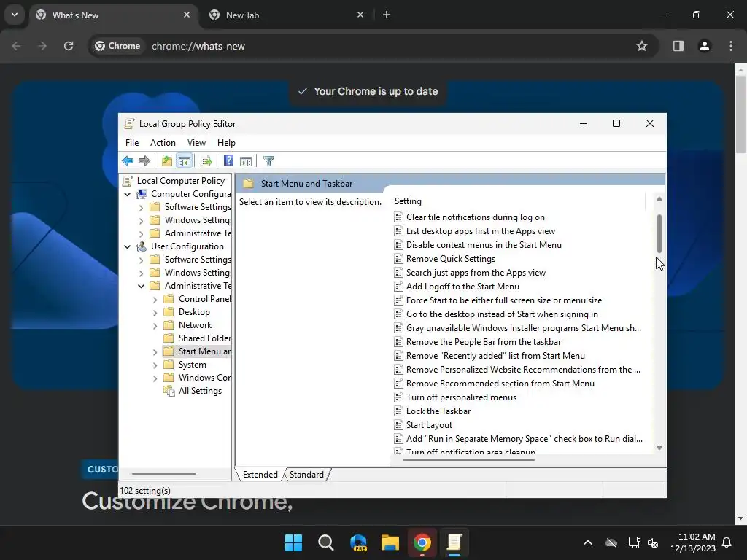Collapse the Computer Configuration node

coord(127,194)
